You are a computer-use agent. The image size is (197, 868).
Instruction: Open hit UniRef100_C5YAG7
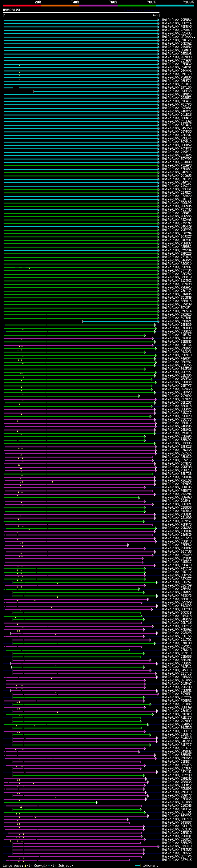point(177,60)
